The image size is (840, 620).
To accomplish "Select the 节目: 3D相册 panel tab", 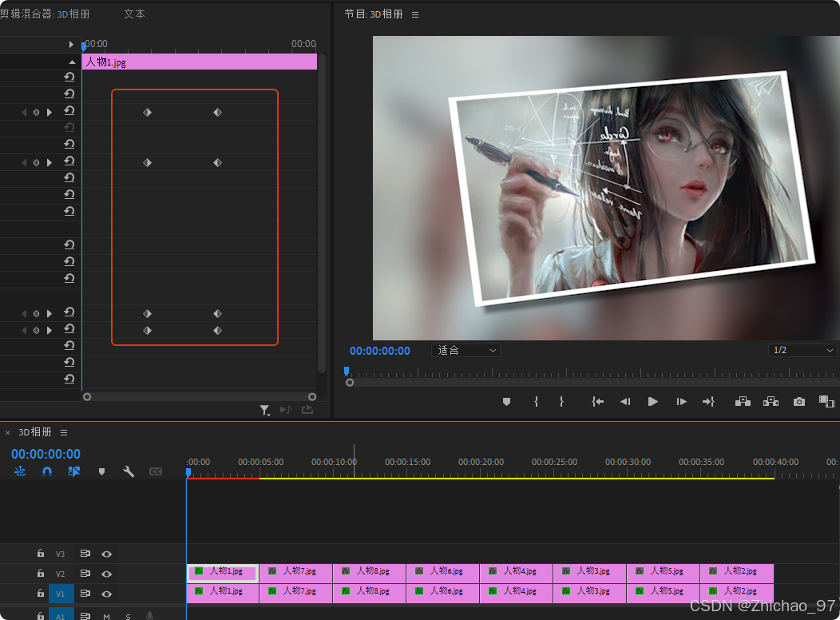I will pyautogui.click(x=374, y=14).
